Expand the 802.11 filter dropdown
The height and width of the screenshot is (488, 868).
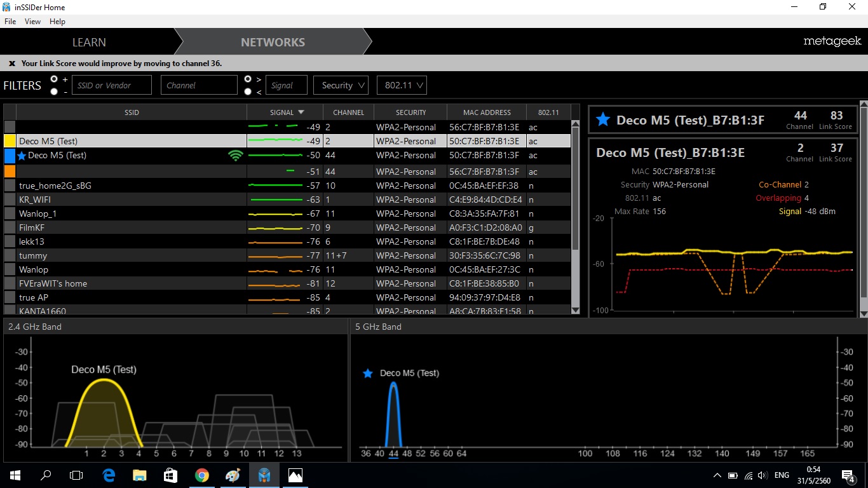point(402,85)
